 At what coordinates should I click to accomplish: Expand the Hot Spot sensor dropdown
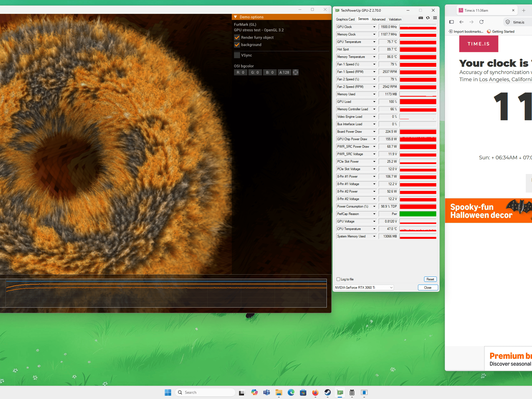[374, 49]
